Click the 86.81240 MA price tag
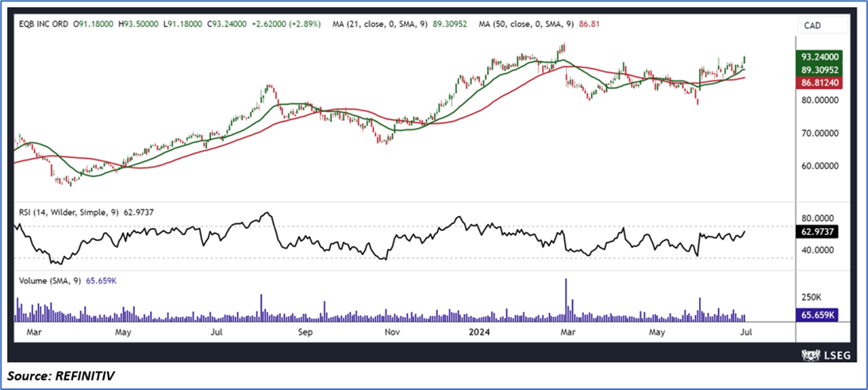 [819, 83]
